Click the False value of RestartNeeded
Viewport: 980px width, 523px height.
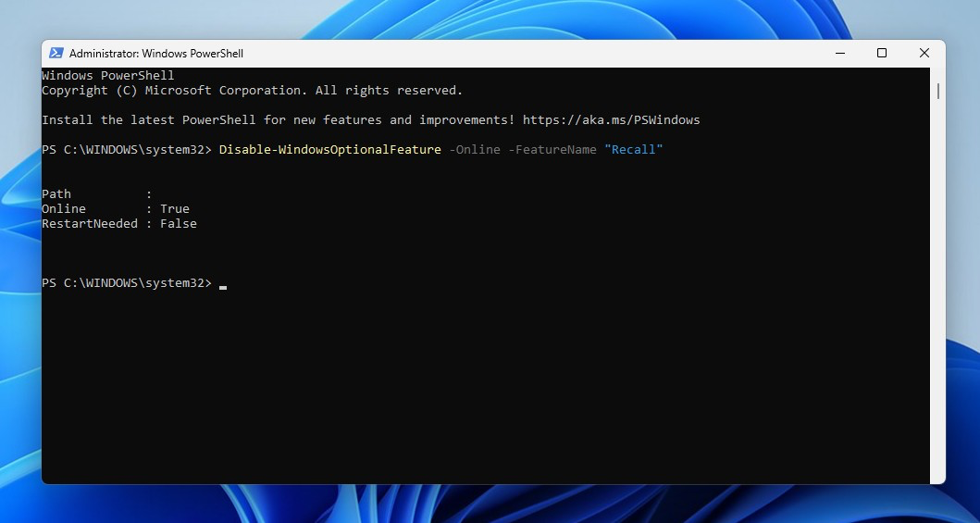click(x=178, y=224)
